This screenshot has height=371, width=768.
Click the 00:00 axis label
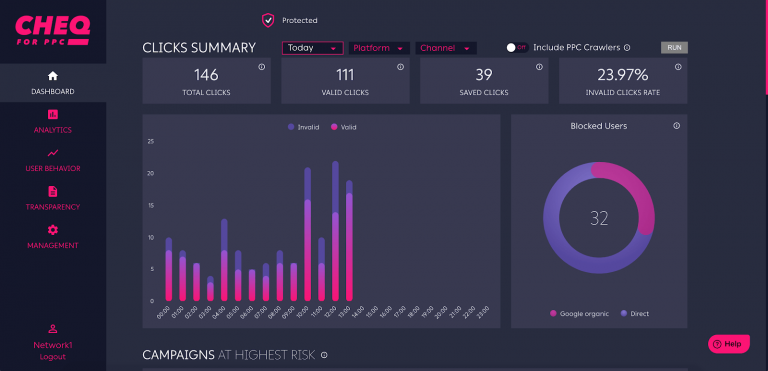tap(163, 312)
